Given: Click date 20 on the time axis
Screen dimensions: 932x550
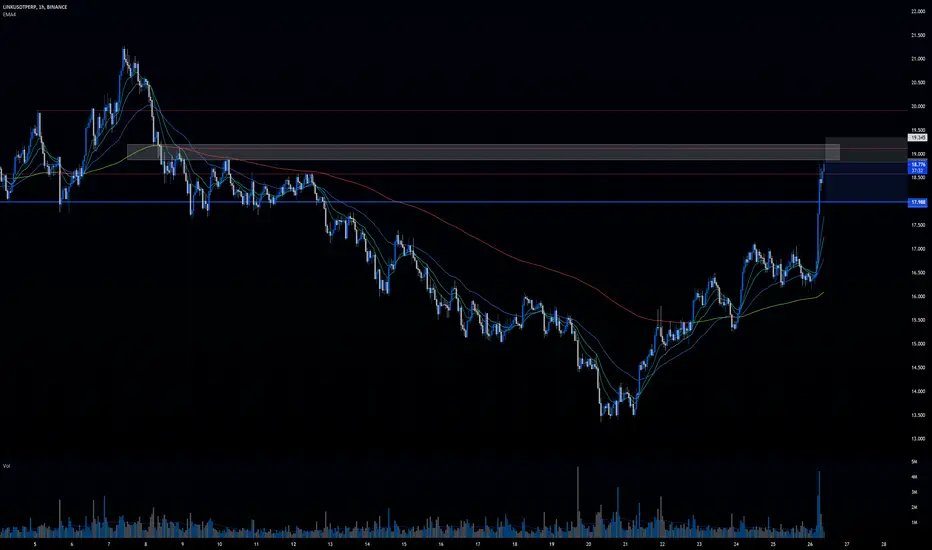Looking at the screenshot, I should point(588,544).
